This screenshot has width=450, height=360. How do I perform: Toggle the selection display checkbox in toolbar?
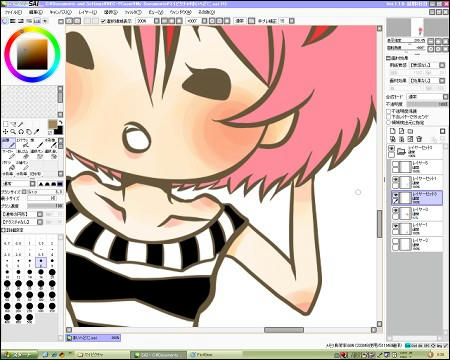(103, 21)
